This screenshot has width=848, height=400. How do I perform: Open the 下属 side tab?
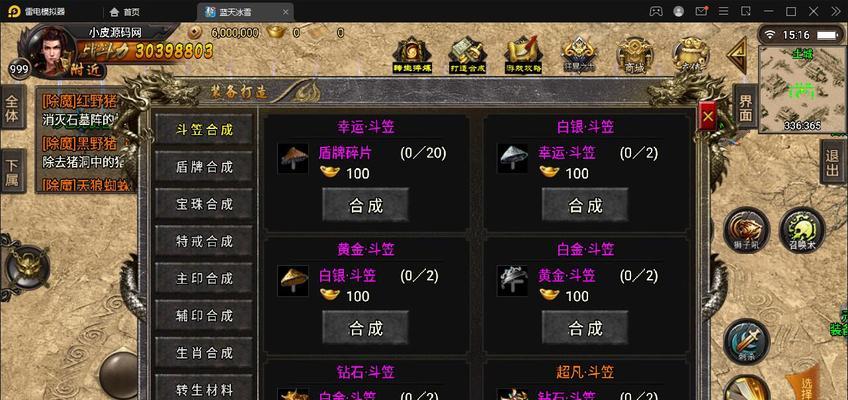tap(12, 171)
